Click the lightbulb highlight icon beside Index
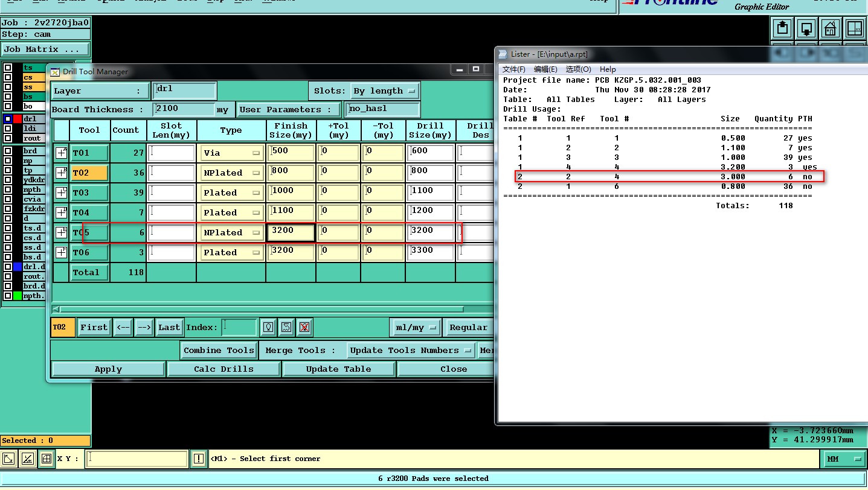The width and height of the screenshot is (868, 490). tap(268, 327)
